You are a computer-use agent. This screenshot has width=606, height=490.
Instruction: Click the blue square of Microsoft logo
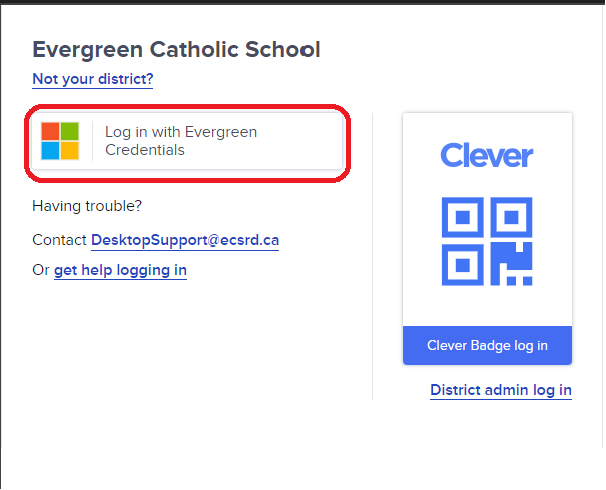pos(50,151)
